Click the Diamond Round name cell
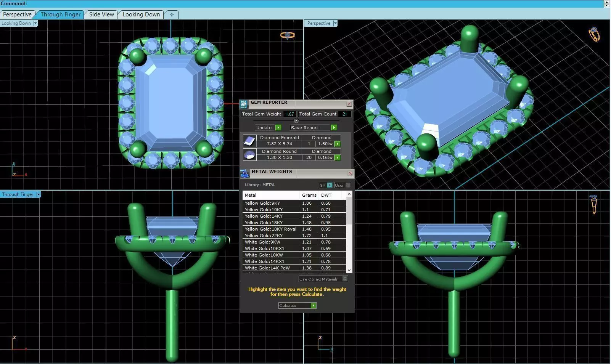 coord(279,151)
